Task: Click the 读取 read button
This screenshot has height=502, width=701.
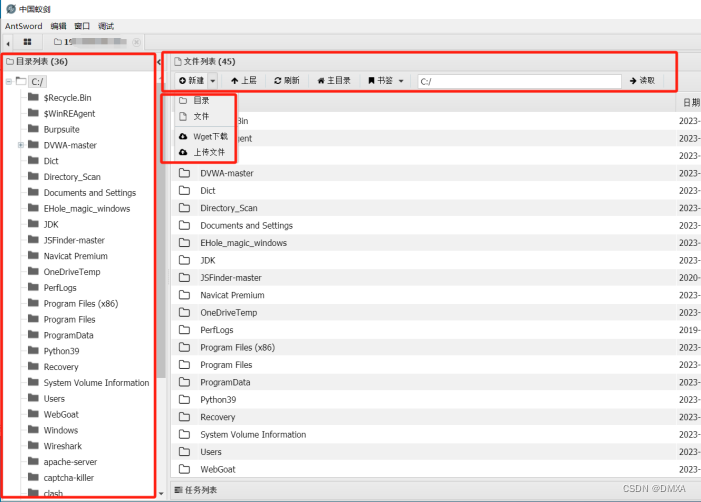Action: click(x=642, y=80)
